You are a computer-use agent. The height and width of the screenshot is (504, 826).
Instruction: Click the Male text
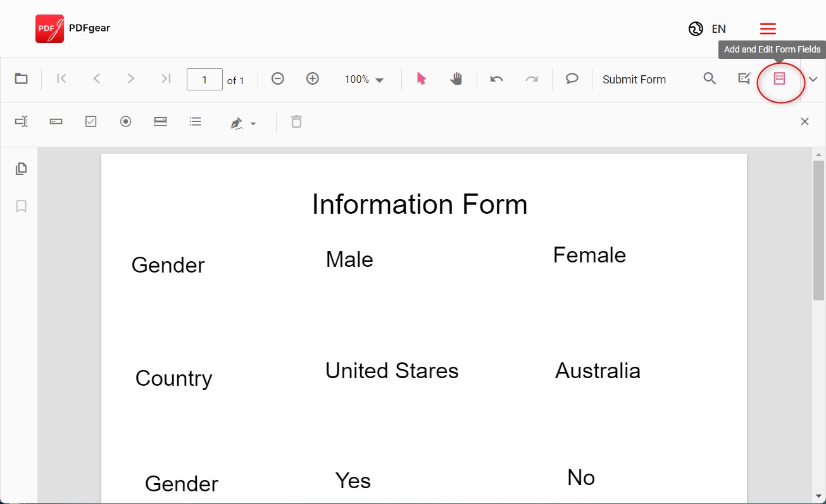click(x=349, y=259)
